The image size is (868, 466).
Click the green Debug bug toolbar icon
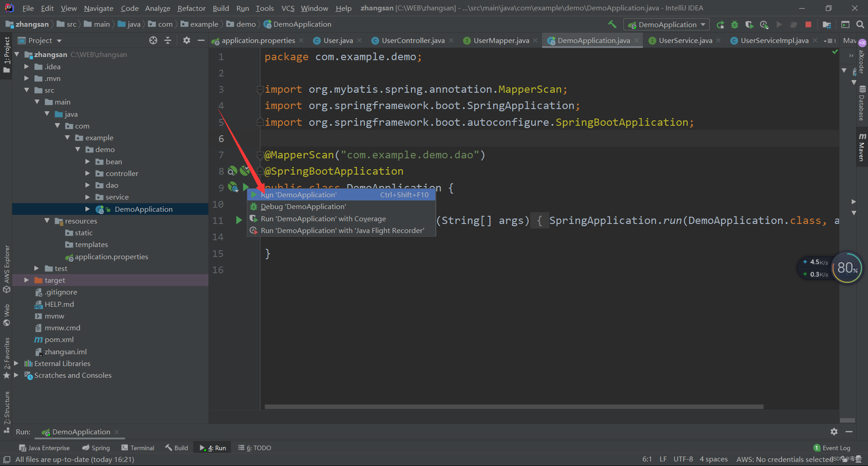tap(735, 24)
